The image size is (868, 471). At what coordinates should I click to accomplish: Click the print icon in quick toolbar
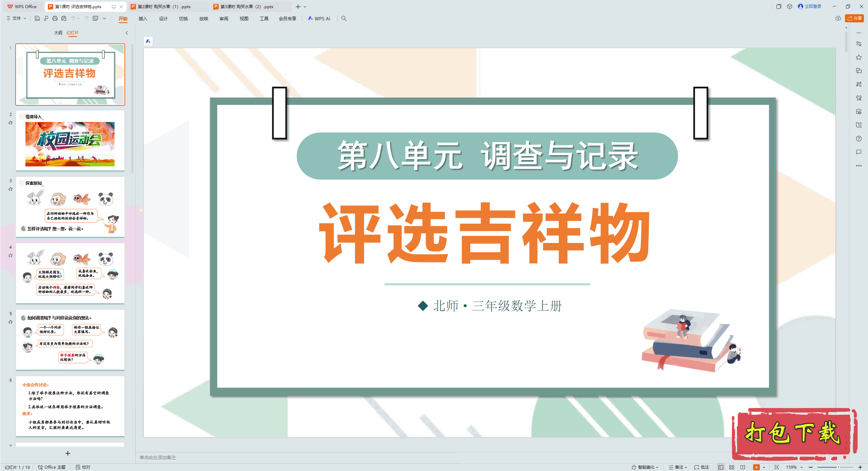pyautogui.click(x=55, y=18)
